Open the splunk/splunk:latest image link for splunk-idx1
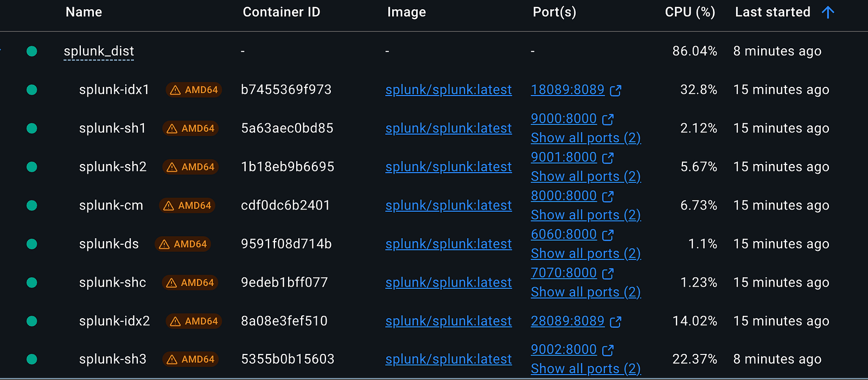 (448, 90)
